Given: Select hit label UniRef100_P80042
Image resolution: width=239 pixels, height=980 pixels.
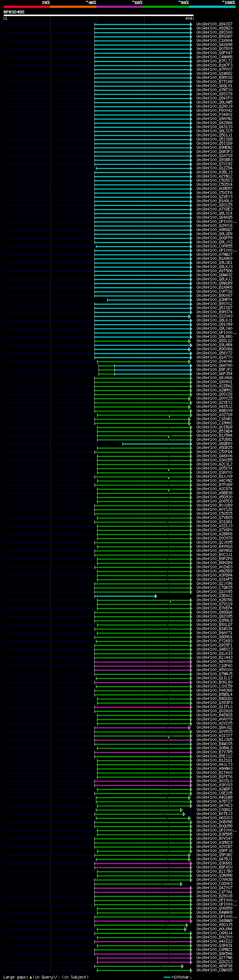Looking at the screenshot, I should click(x=214, y=111).
